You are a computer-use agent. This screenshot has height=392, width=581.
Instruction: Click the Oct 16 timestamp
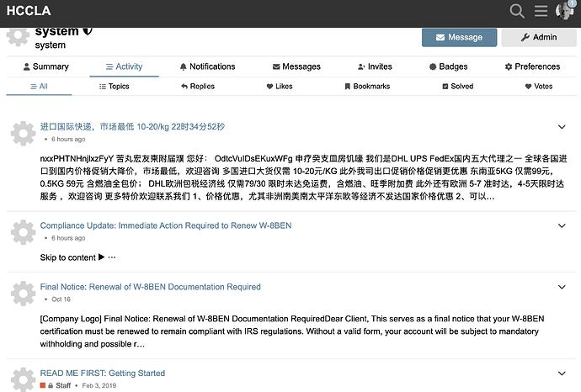point(61,299)
